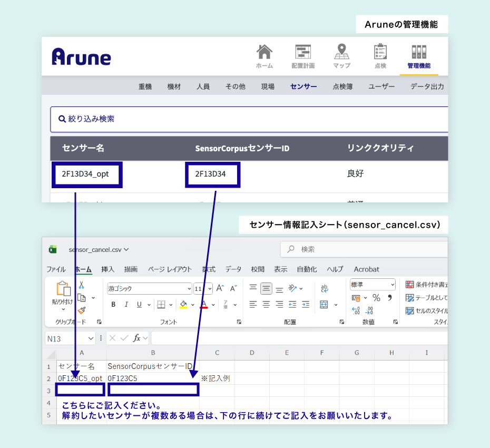The image size is (490, 448).
Task: Click the red font color swatch
Action: click(x=204, y=305)
